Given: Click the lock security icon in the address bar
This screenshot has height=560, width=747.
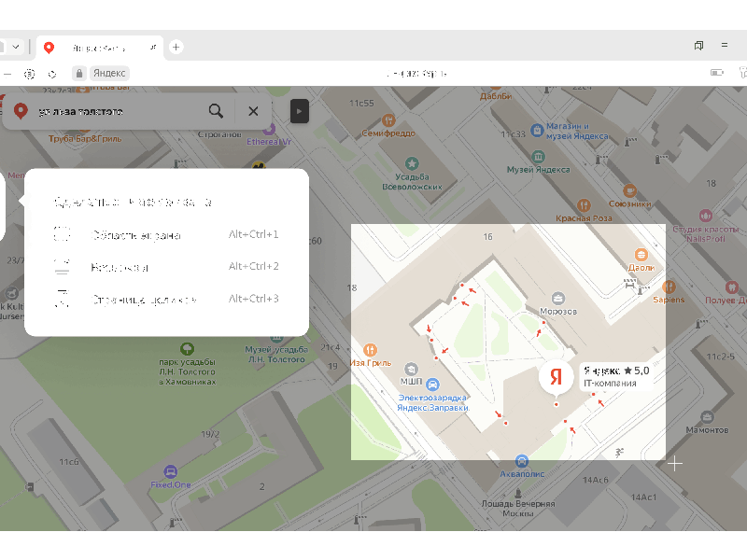Looking at the screenshot, I should [x=79, y=74].
